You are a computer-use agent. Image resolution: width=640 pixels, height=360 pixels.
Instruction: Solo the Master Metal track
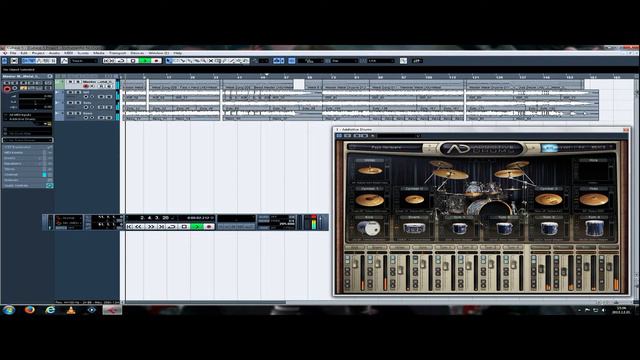(78, 82)
